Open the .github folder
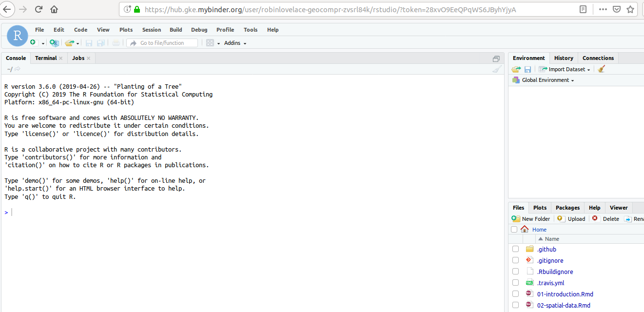The image size is (644, 312). pyautogui.click(x=546, y=249)
